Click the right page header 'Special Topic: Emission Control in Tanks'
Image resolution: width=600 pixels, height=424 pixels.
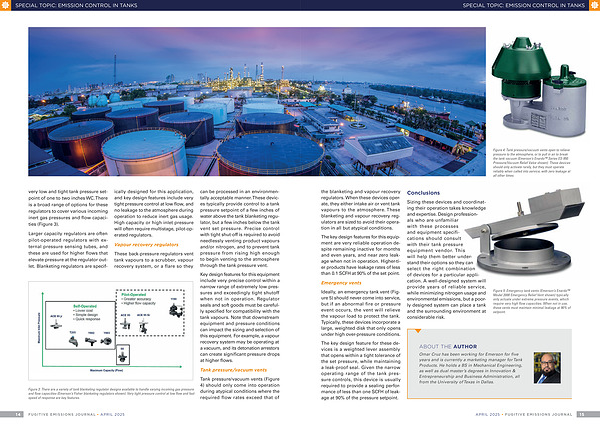523,5
